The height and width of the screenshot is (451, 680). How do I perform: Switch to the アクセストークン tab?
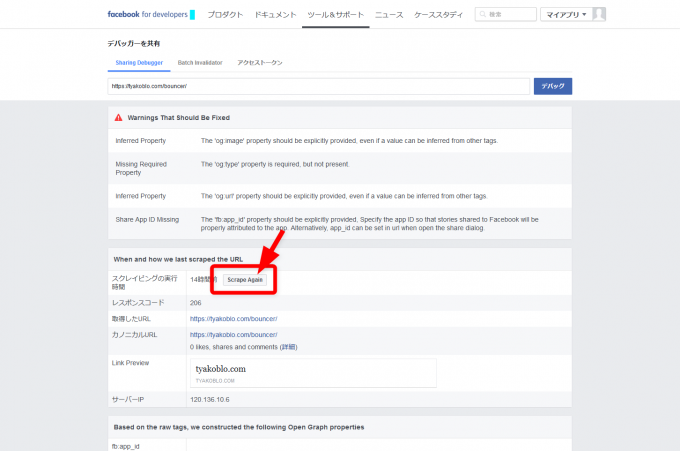click(x=260, y=62)
